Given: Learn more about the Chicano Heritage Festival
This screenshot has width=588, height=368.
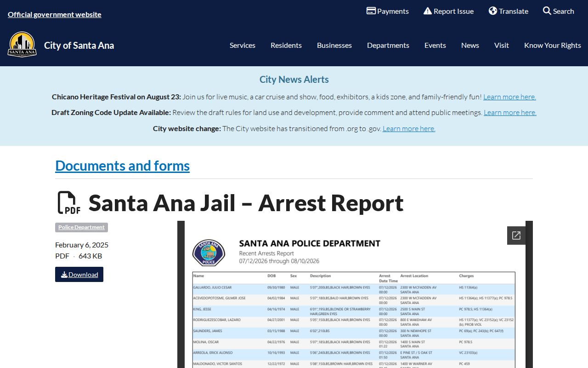Looking at the screenshot, I should (509, 97).
